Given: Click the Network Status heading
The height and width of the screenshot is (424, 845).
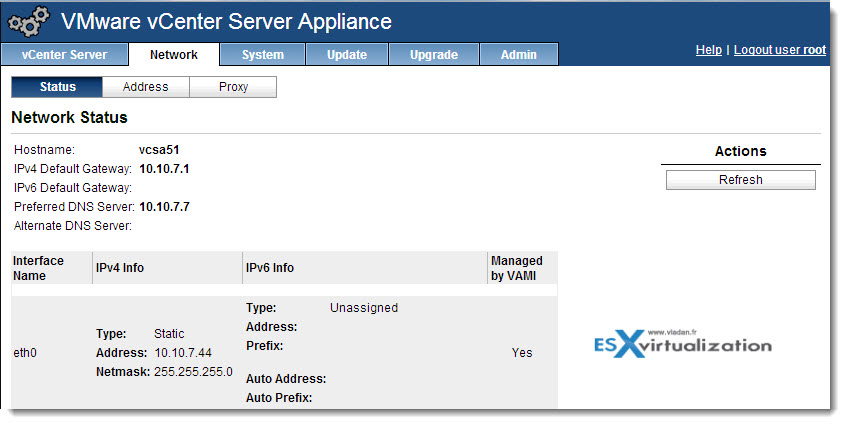Looking at the screenshot, I should pos(70,117).
